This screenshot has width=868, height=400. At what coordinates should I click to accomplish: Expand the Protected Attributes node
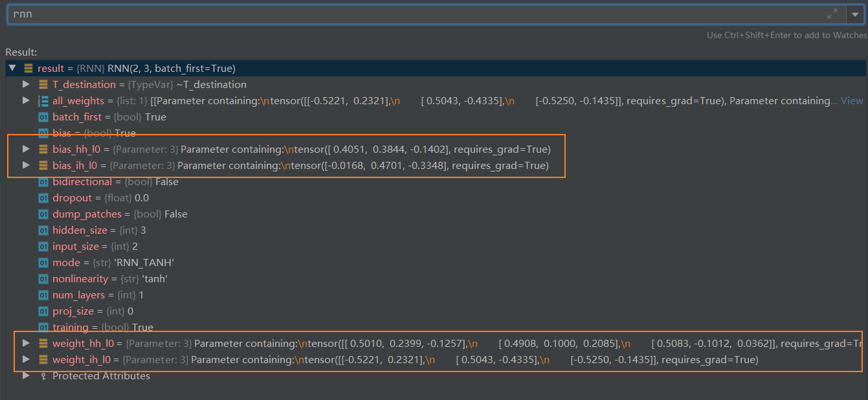click(26, 375)
